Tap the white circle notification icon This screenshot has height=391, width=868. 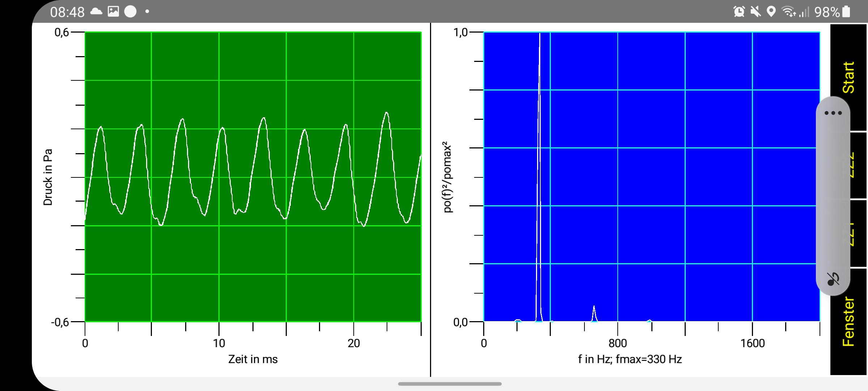click(x=130, y=12)
